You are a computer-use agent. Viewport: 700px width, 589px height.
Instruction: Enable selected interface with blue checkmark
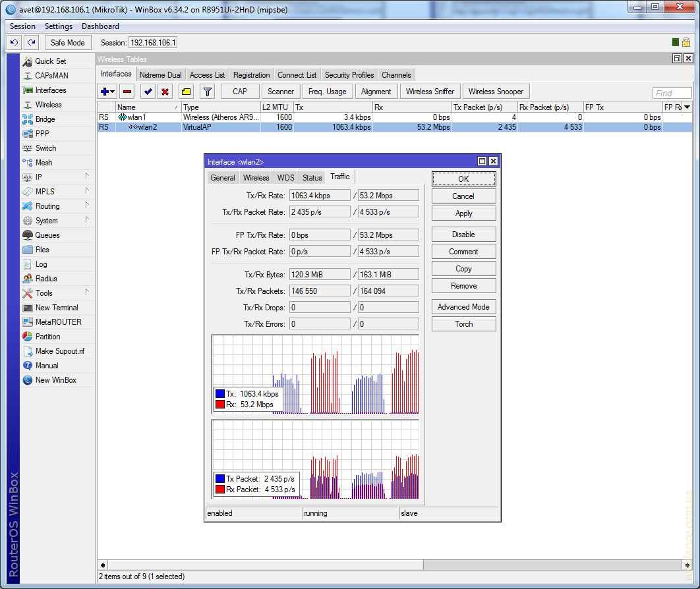pyautogui.click(x=148, y=92)
